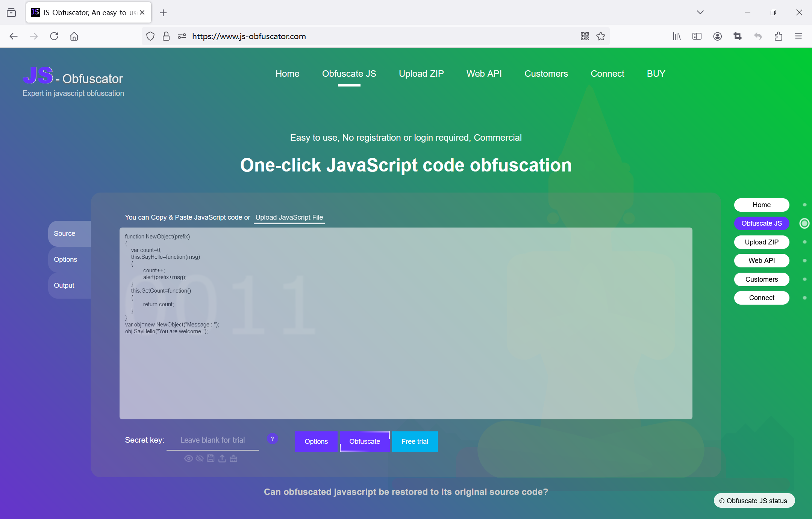The image size is (812, 519).
Task: Bookmark this page with the star icon
Action: (x=601, y=36)
